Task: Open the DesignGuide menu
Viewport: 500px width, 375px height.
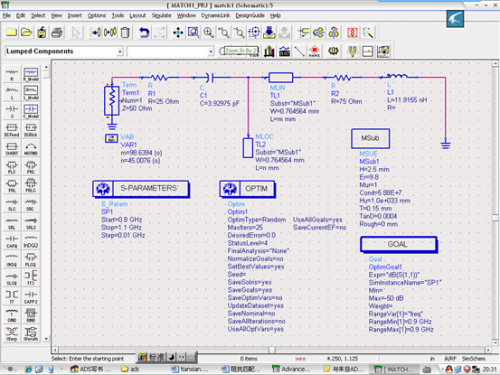Action: click(250, 15)
